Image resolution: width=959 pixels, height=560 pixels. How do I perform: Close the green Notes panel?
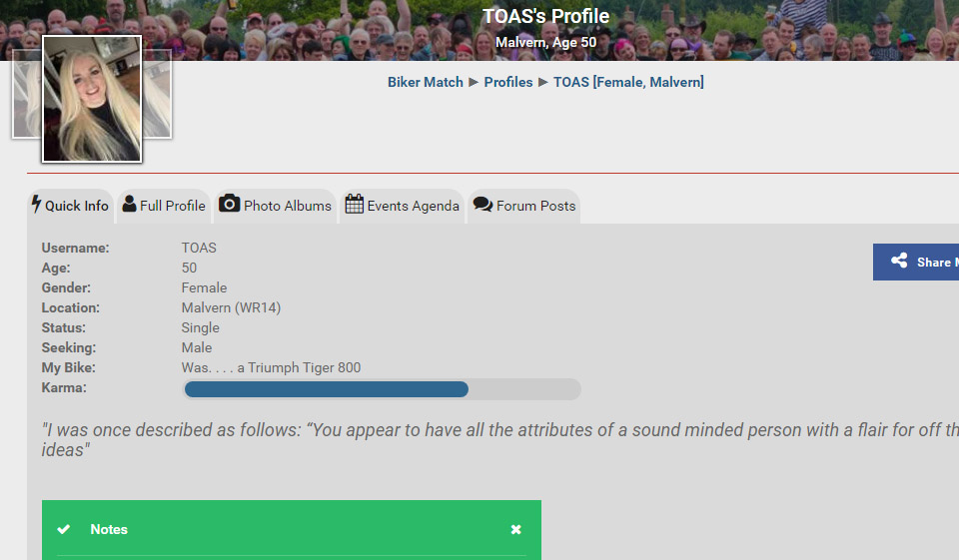516,529
